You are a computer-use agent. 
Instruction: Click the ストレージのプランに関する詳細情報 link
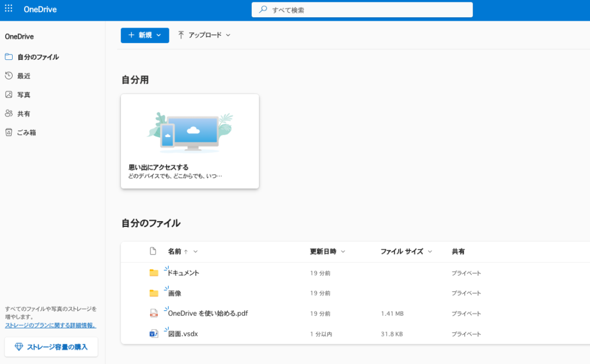coord(51,325)
